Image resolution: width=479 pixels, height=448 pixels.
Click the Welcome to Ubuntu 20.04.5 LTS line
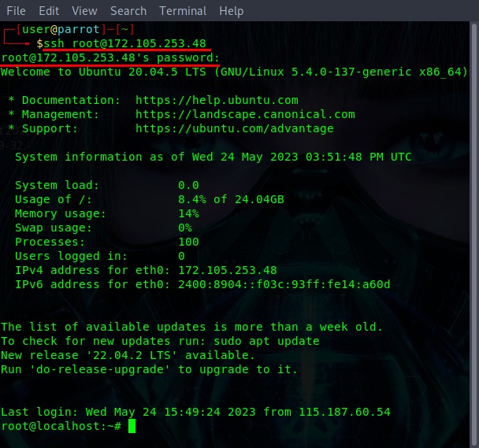coord(234,72)
